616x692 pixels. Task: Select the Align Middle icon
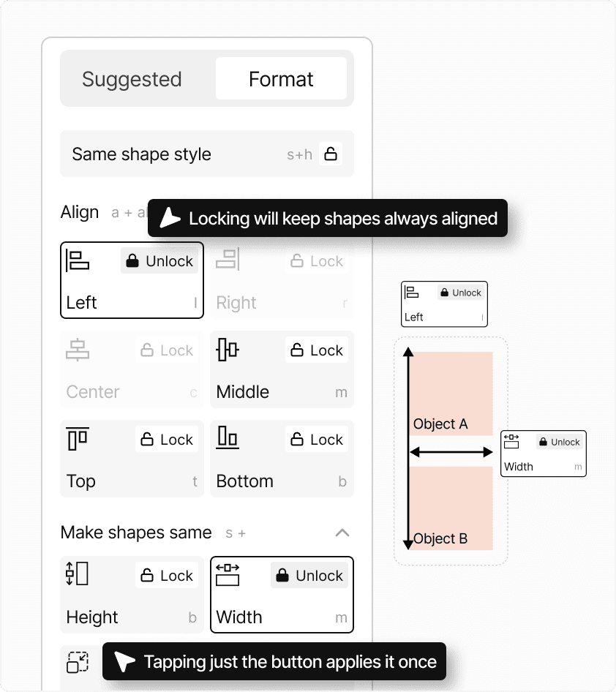(x=227, y=350)
